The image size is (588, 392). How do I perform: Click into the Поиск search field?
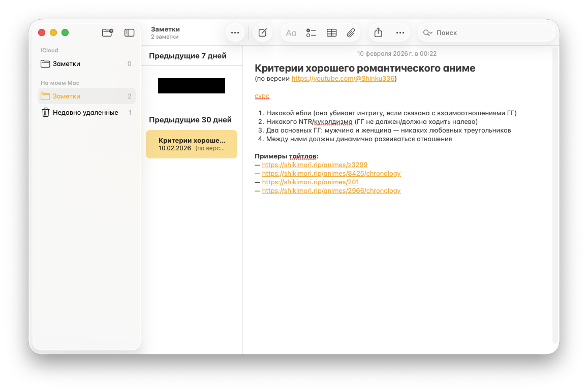pos(486,32)
